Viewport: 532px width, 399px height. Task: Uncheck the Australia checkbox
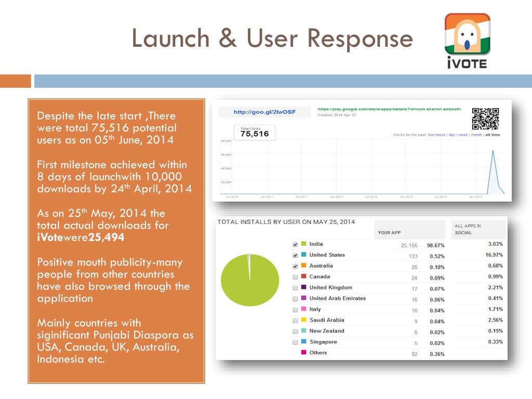[295, 267]
